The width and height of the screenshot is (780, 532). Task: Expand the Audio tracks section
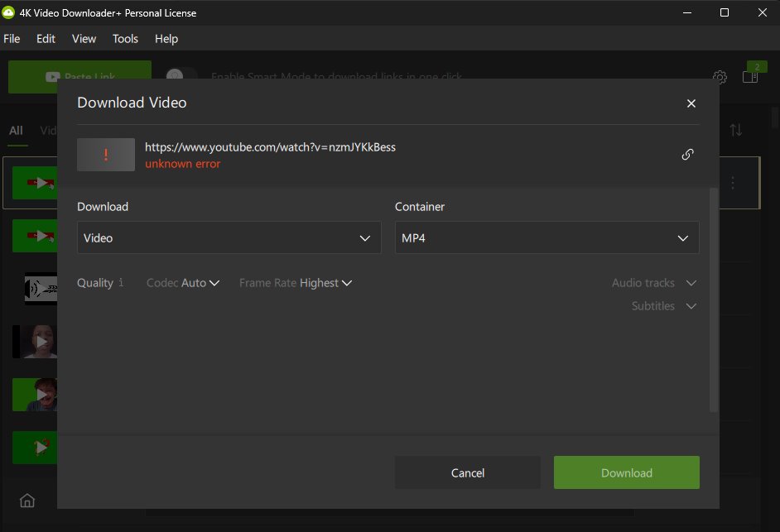654,283
